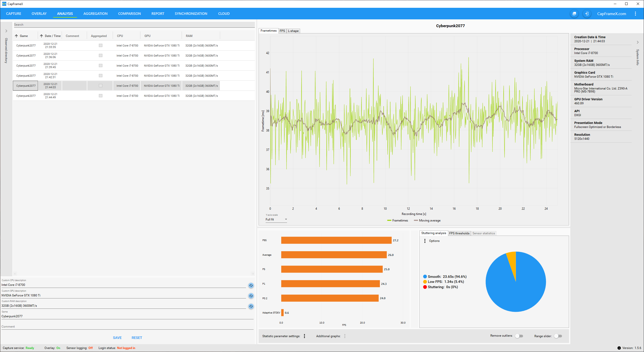Open the three-dot menu in header
This screenshot has height=352, width=644.
635,14
